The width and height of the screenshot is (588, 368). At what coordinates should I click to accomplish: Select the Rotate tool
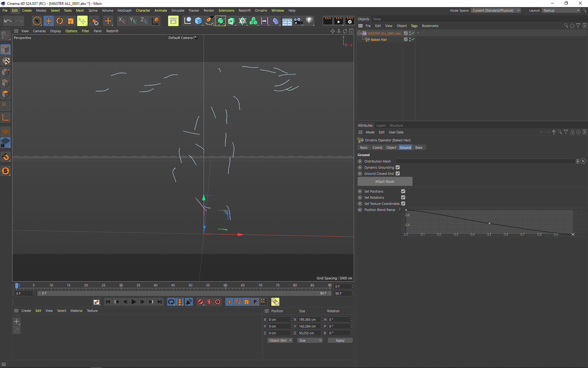[x=60, y=21]
